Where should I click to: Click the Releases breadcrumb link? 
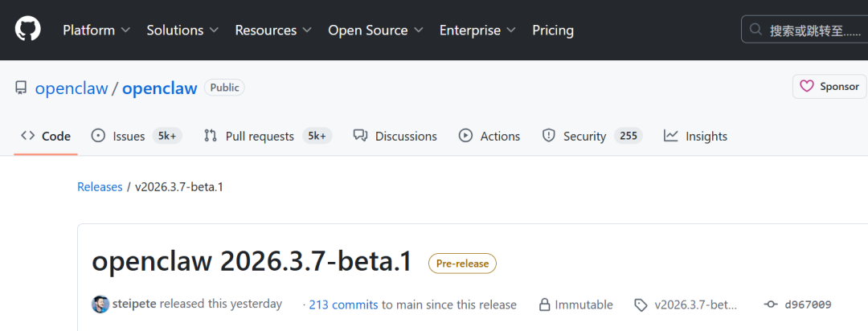point(100,187)
